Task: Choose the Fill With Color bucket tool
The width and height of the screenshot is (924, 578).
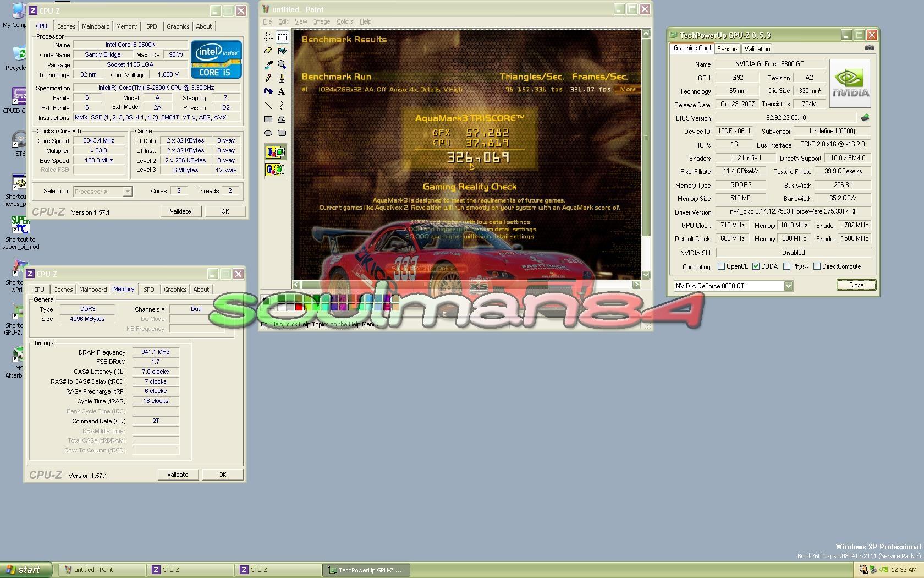Action: pos(282,51)
